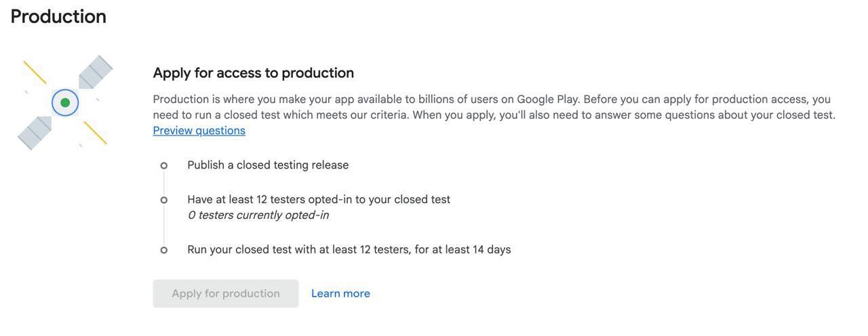
Task: Click the green dot in the satellite illustration
Action: [x=65, y=103]
